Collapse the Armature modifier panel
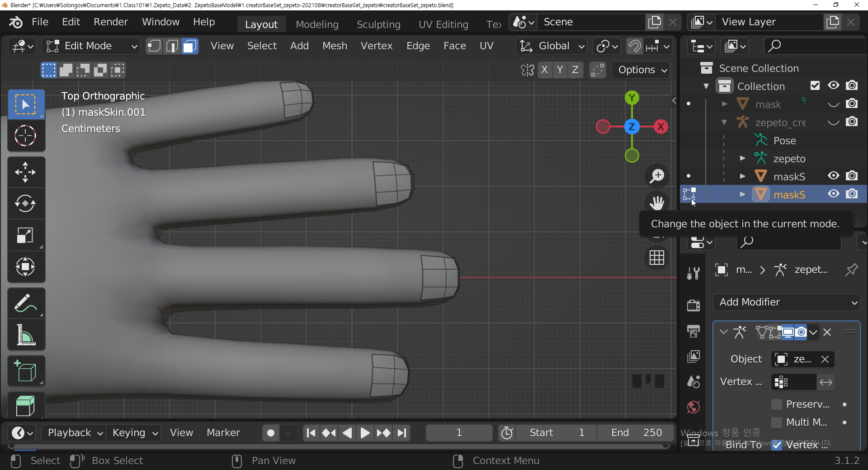Viewport: 868px width, 470px height. pos(723,332)
